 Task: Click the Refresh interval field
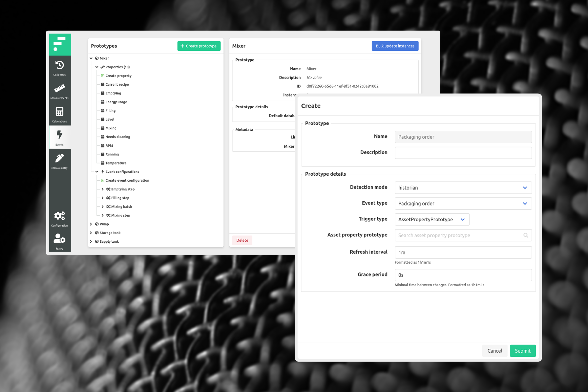pos(463,252)
